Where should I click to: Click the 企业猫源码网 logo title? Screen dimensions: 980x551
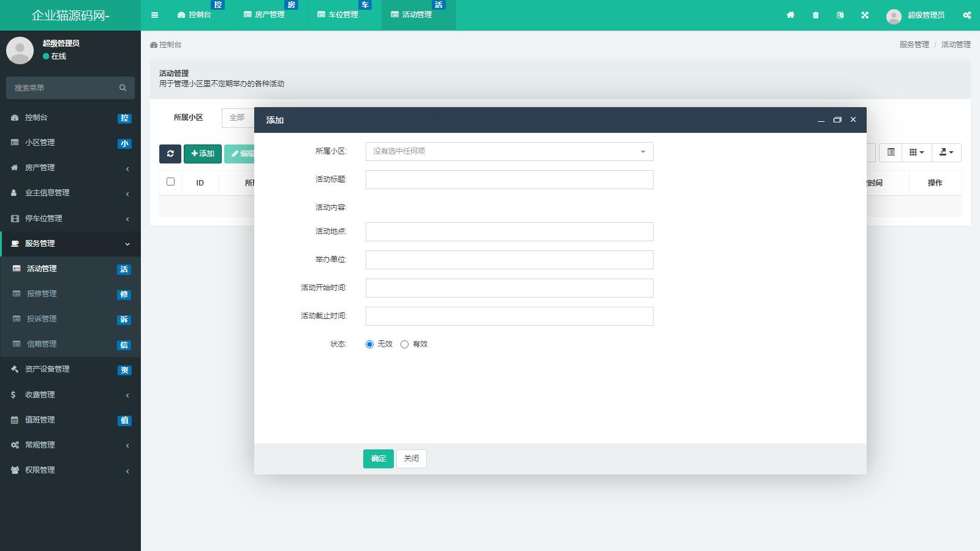70,15
